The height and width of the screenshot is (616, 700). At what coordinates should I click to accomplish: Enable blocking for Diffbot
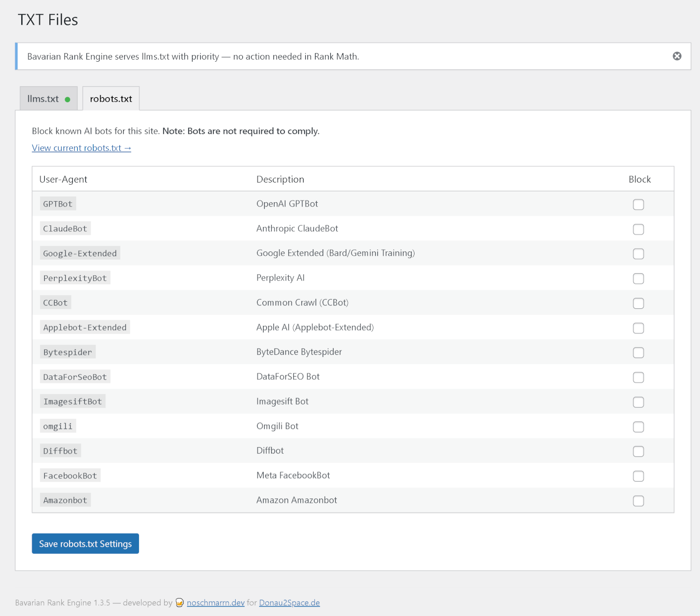638,451
